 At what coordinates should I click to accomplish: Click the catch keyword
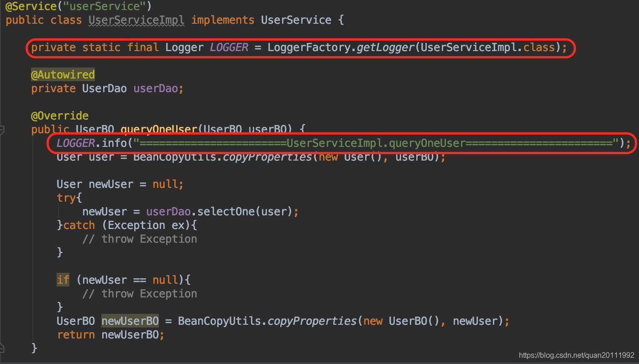point(79,225)
